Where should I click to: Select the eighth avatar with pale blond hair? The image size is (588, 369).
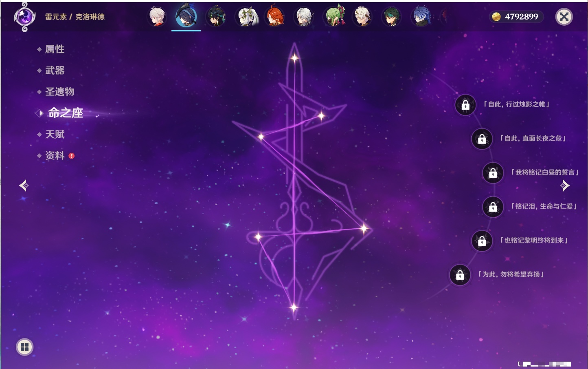click(x=362, y=17)
